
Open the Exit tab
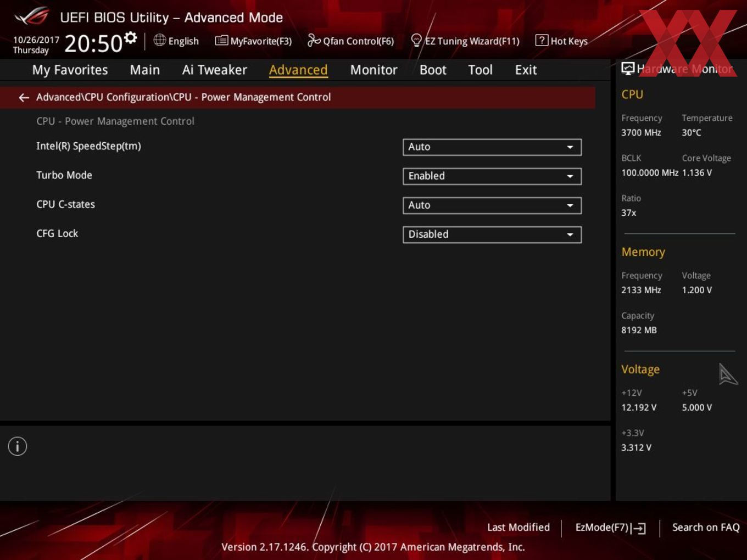pos(526,70)
